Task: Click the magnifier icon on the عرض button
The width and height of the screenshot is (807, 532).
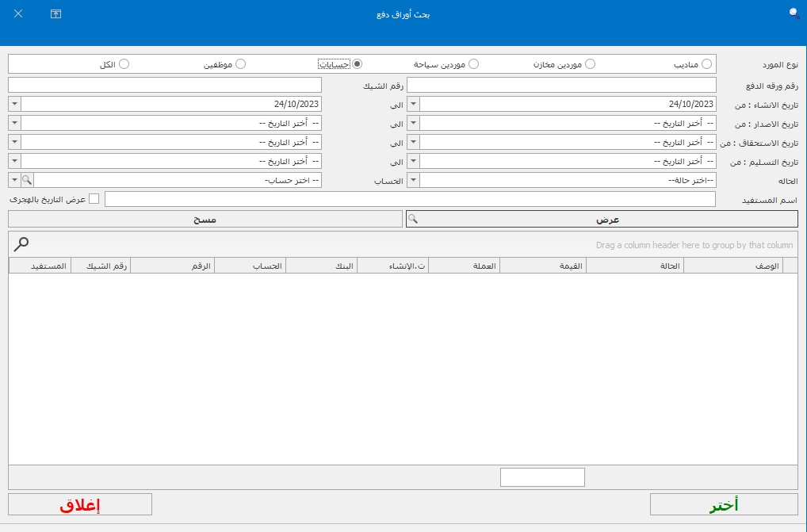Action: point(413,219)
